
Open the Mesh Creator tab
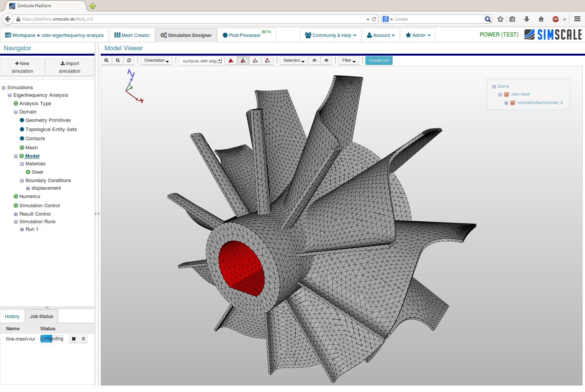pyautogui.click(x=132, y=35)
